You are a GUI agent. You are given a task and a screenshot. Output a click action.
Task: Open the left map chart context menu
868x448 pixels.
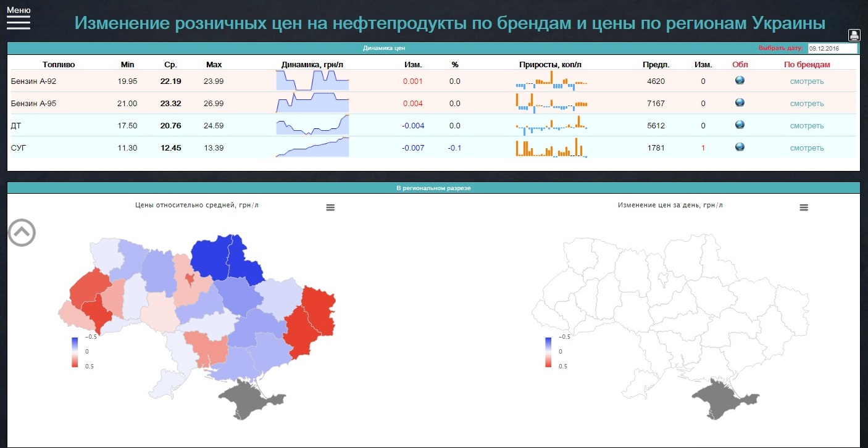330,208
